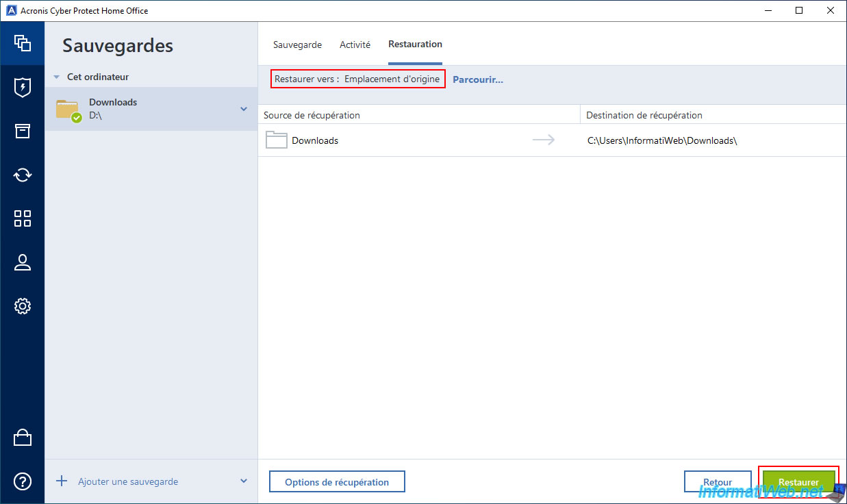
Task: Select the Restauration tab
Action: [415, 45]
